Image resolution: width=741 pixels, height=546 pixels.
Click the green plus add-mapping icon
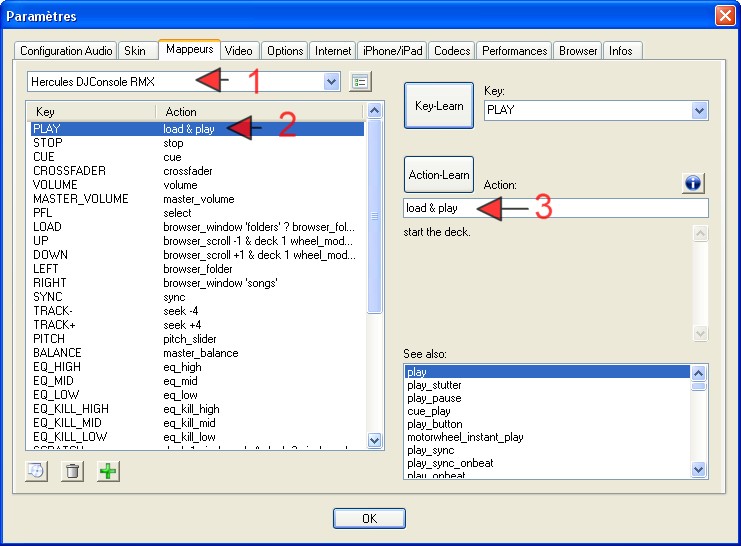[x=107, y=471]
